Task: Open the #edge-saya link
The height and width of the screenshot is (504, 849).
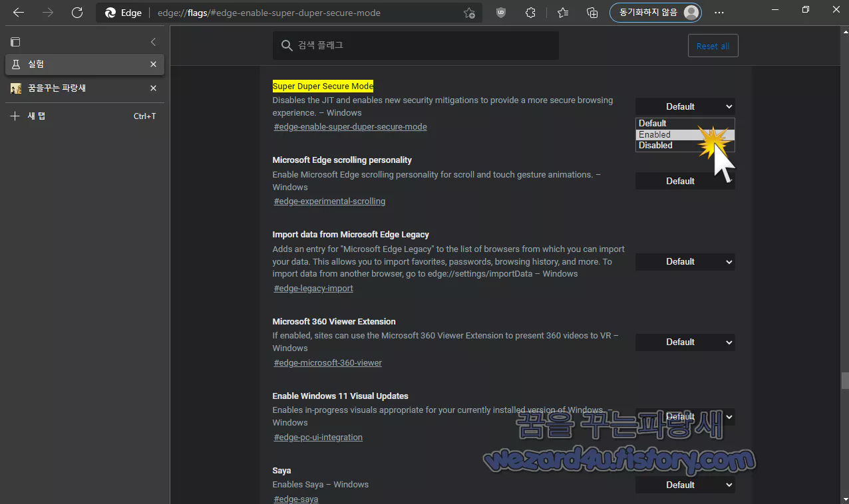Action: click(x=296, y=499)
